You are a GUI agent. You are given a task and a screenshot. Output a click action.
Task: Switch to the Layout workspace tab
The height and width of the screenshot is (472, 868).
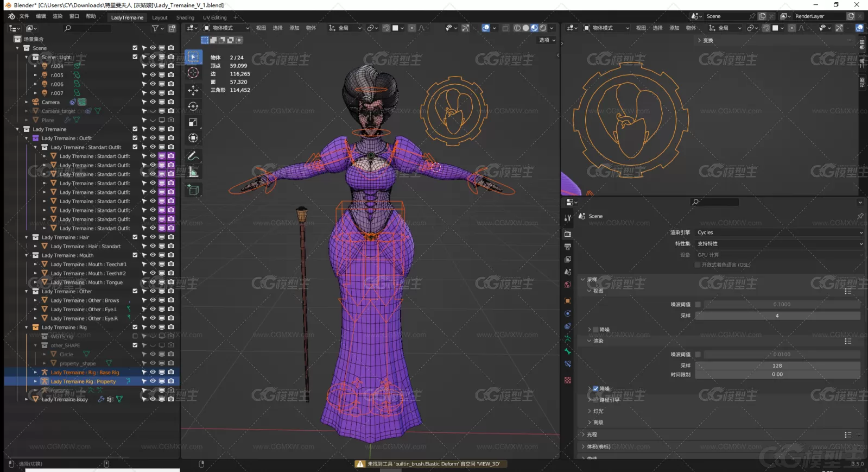tap(160, 17)
